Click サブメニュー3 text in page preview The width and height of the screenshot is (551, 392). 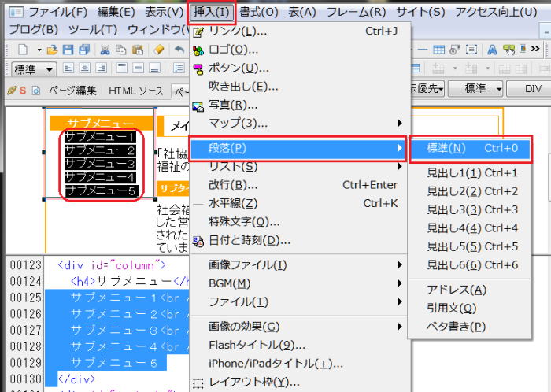coord(100,163)
